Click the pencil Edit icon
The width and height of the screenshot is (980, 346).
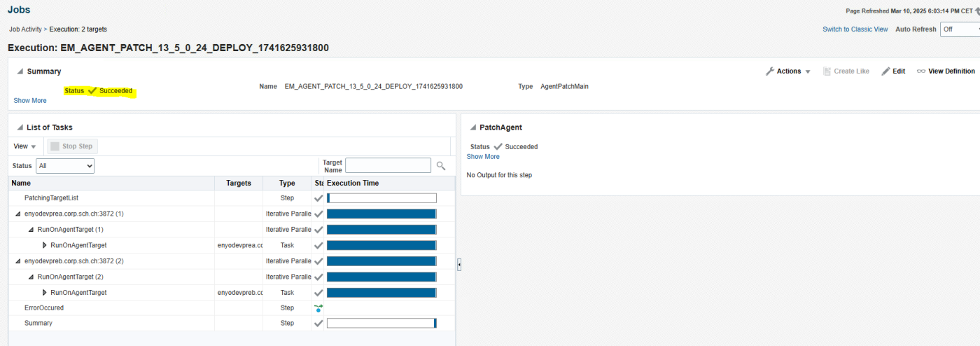coord(885,71)
